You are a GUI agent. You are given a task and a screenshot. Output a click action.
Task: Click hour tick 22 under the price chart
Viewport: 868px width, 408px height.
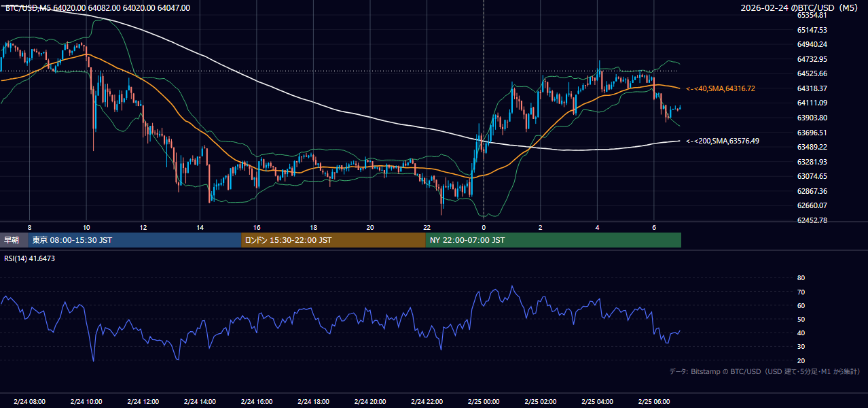(x=427, y=227)
